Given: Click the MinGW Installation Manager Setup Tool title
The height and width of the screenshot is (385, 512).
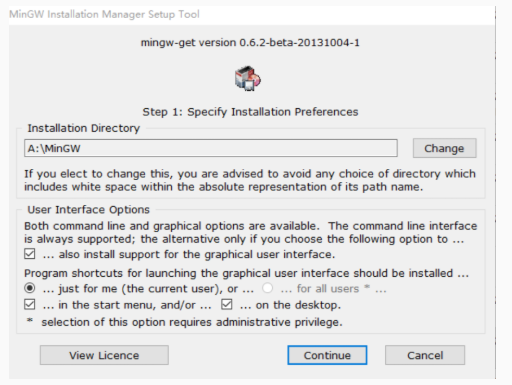Looking at the screenshot, I should click(104, 14).
